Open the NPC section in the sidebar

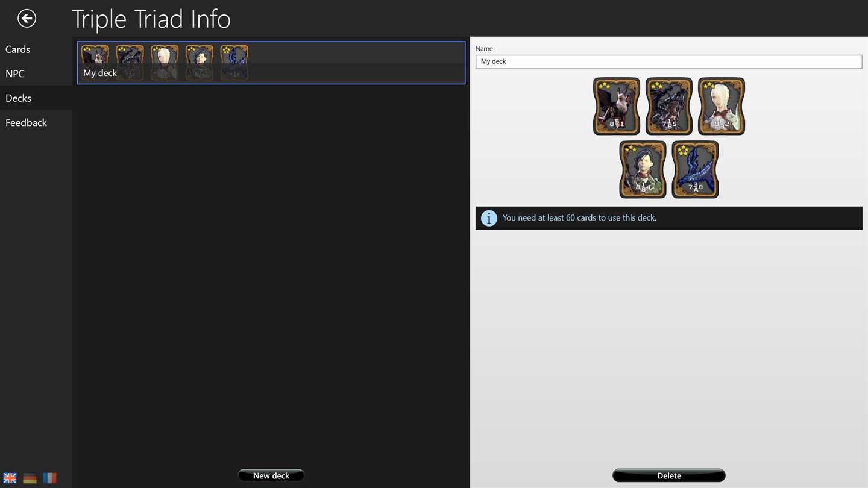36,74
